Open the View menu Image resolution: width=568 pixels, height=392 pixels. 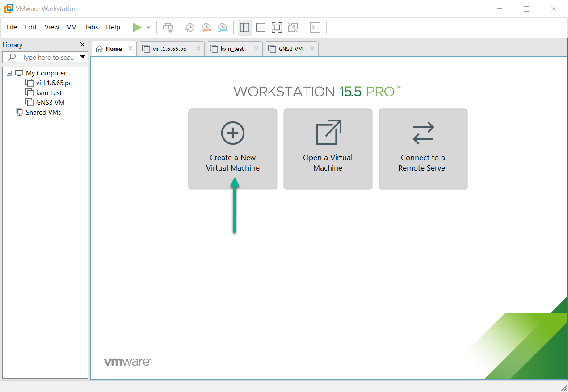tap(52, 27)
